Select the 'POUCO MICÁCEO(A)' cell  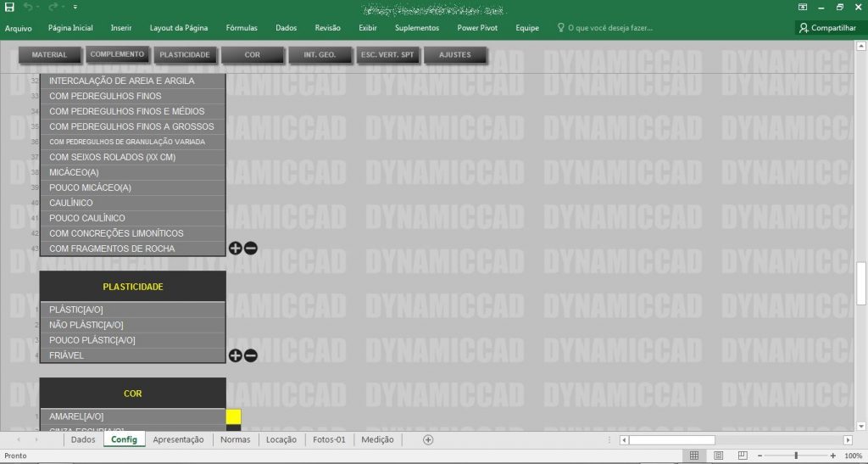[x=133, y=187]
